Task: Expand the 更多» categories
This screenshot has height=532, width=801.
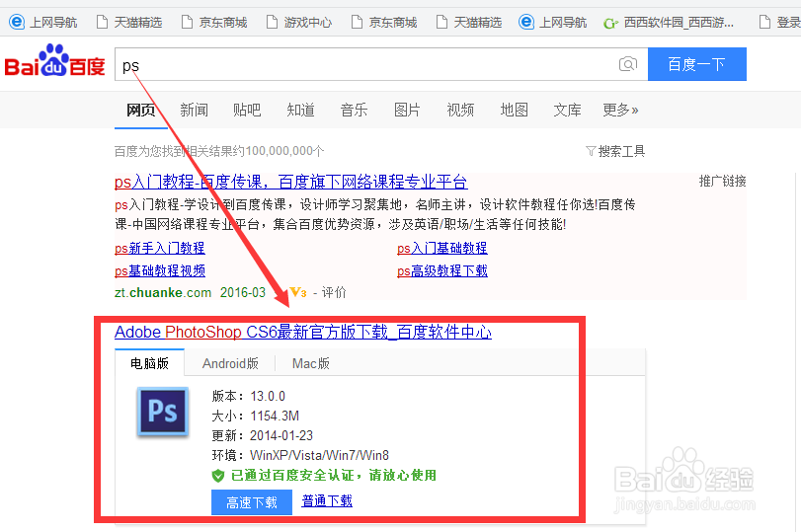Action: [620, 110]
